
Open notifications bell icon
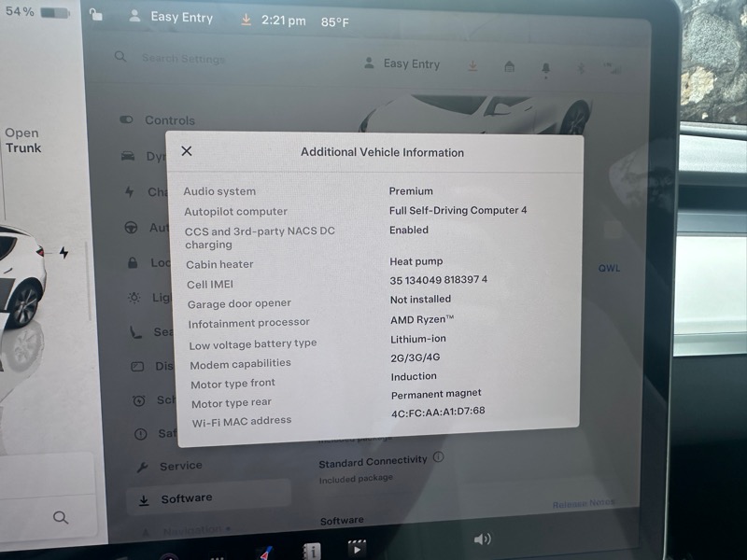click(545, 68)
